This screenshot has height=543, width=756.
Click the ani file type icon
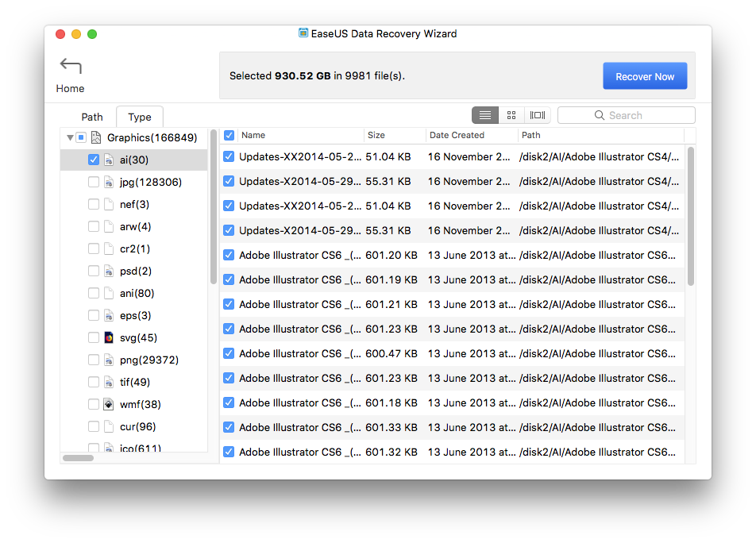109,294
